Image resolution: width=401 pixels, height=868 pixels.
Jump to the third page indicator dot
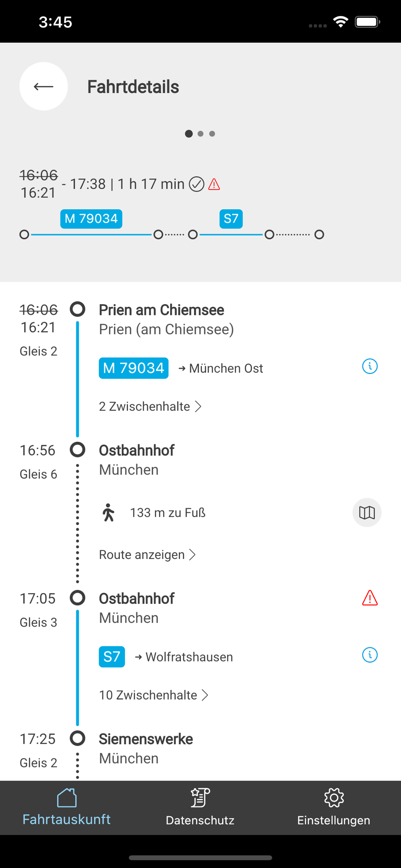coord(212,134)
